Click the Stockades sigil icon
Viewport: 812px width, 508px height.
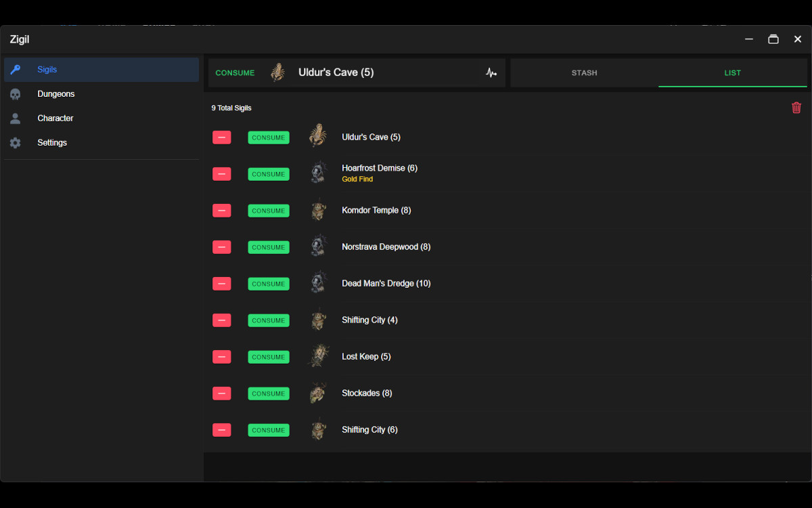click(318, 393)
